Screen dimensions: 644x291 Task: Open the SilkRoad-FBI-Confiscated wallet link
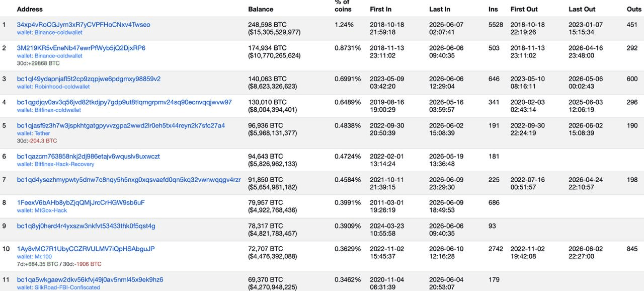point(67,287)
